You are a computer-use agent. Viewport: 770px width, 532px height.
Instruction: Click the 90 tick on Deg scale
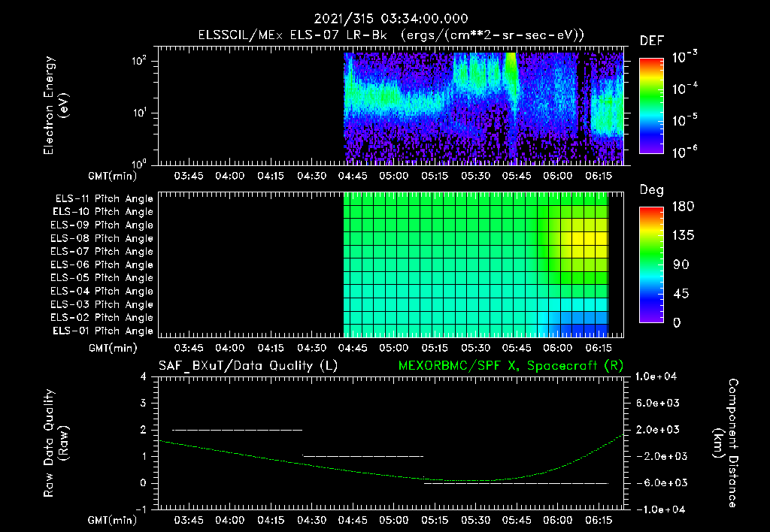[681, 265]
